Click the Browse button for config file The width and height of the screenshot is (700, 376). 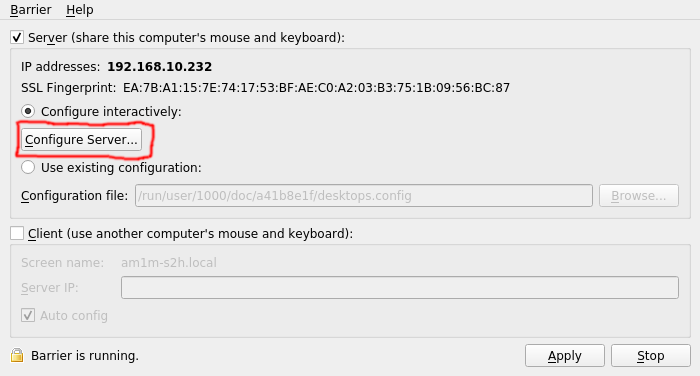coord(638,196)
